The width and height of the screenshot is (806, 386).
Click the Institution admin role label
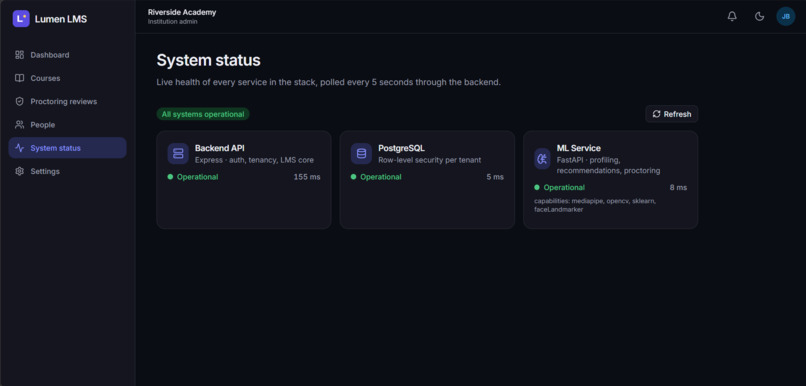[x=172, y=22]
